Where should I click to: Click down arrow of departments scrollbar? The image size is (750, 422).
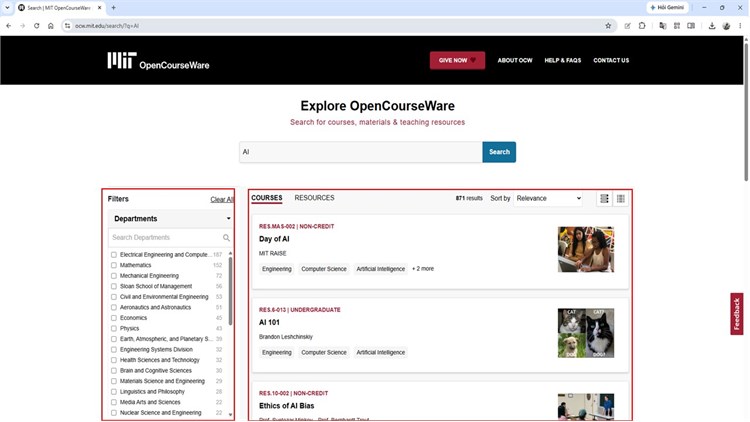[x=231, y=415]
